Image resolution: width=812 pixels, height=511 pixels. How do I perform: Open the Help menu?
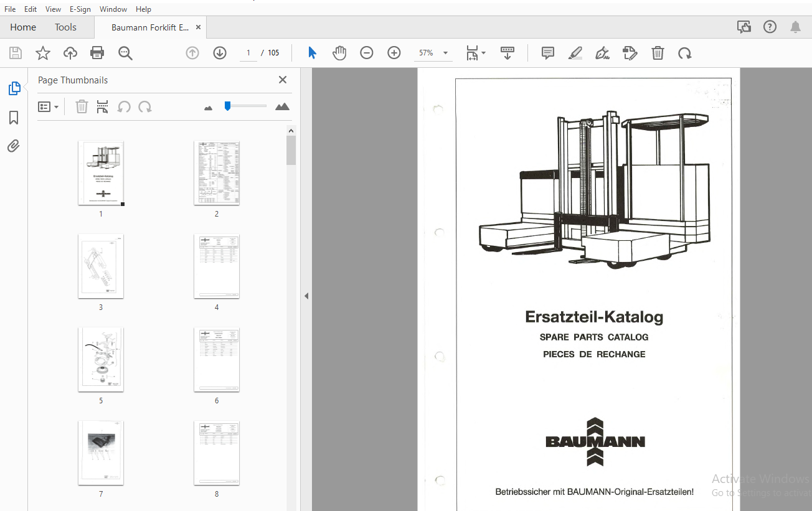tap(143, 9)
